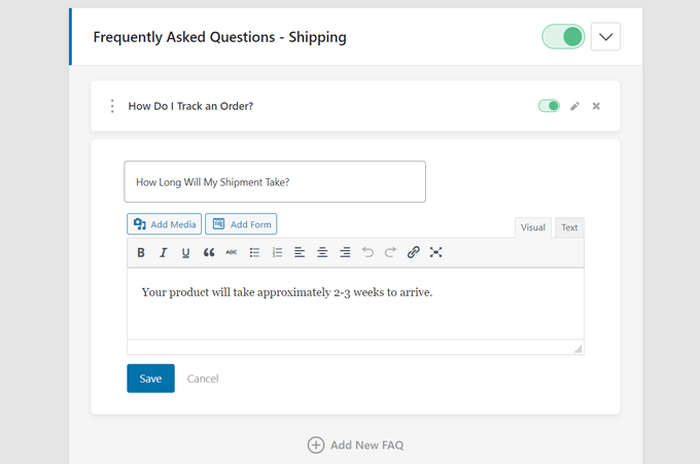Screen dimensions: 700x464
Task: Insert a link using the chain icon
Action: click(413, 253)
